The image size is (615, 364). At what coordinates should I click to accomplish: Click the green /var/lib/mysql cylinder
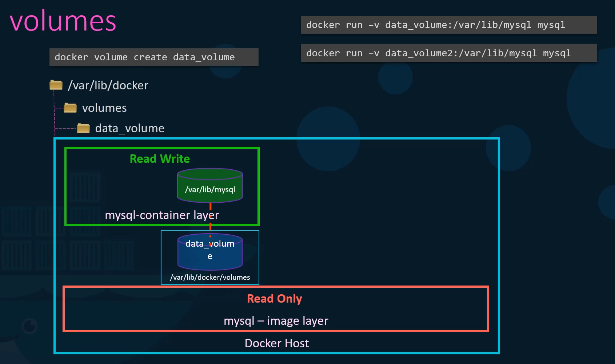(x=210, y=185)
